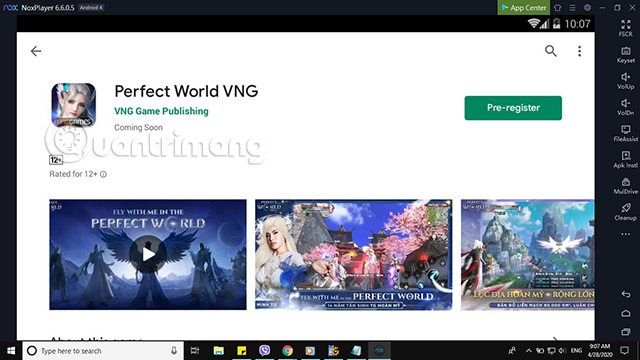Click the taskbar microphone icon
Viewport: 640px width, 360px height.
(174, 351)
